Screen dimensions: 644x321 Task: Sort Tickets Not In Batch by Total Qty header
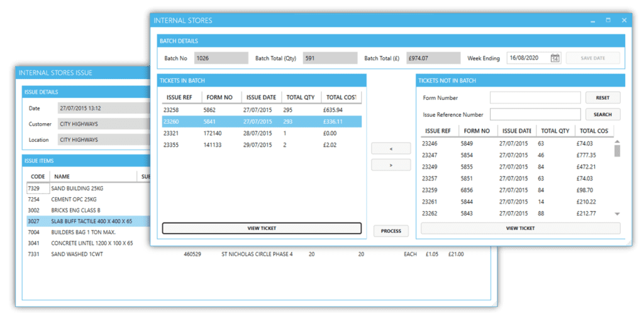coord(555,131)
